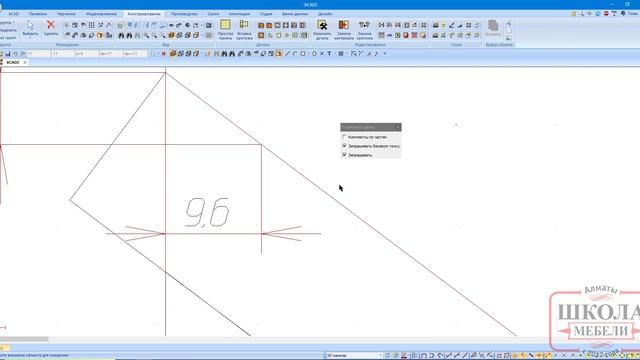This screenshot has height=360, width=640.
Task: Click the blue globe icon near Темы
Action: click(x=598, y=13)
